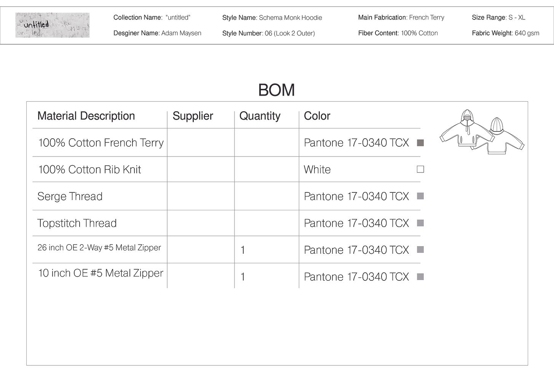Click the Color column header
The height and width of the screenshot is (392, 554).
(317, 116)
